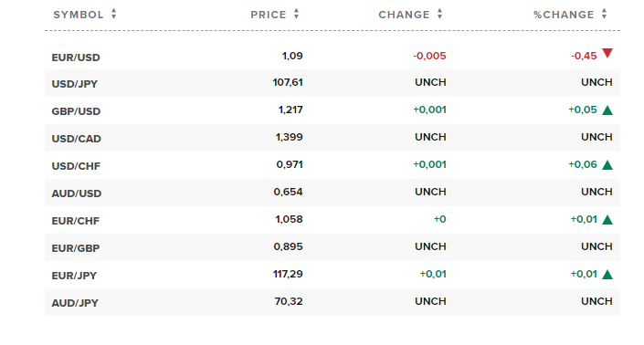Sort table by SYMBOL column arrows
Screen dimensions: 644x345
coord(114,14)
